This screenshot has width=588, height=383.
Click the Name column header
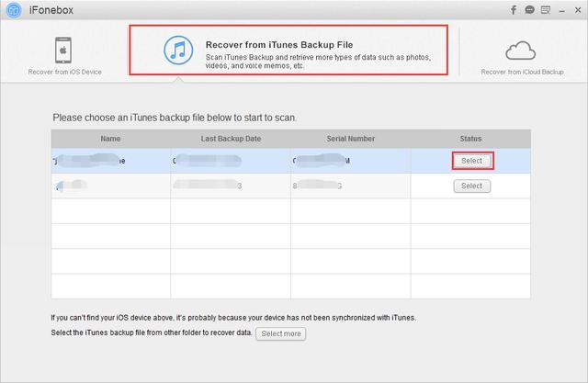110,139
